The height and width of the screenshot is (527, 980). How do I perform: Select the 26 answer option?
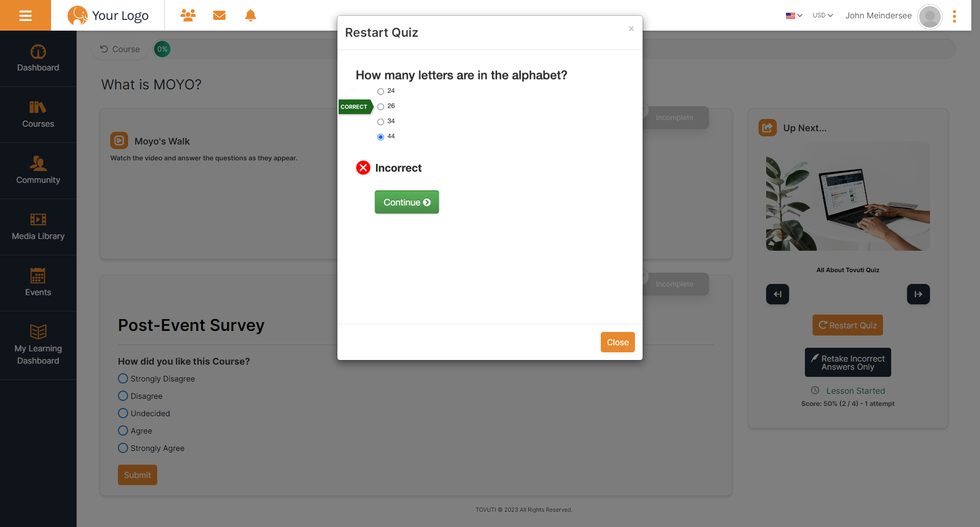pyautogui.click(x=381, y=107)
